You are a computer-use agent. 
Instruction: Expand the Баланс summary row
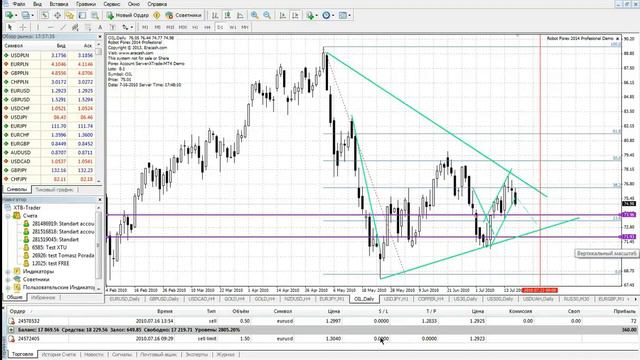point(11,330)
